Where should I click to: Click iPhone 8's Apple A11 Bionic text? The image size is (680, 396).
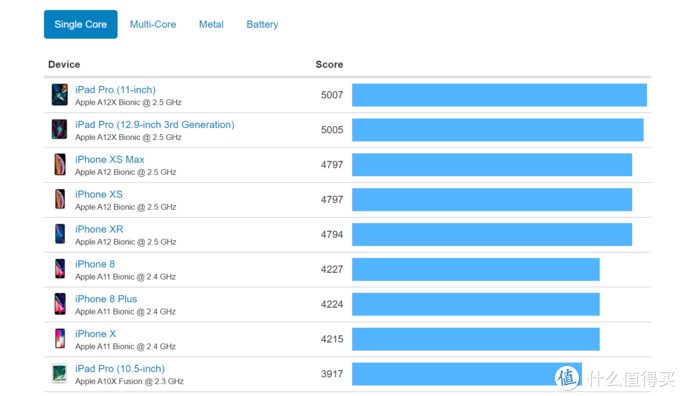(x=125, y=277)
